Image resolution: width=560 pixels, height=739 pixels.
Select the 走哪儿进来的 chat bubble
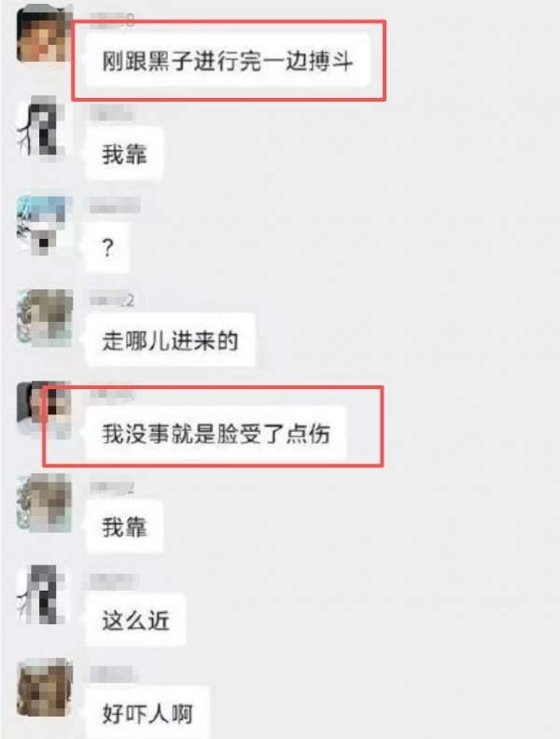(170, 340)
